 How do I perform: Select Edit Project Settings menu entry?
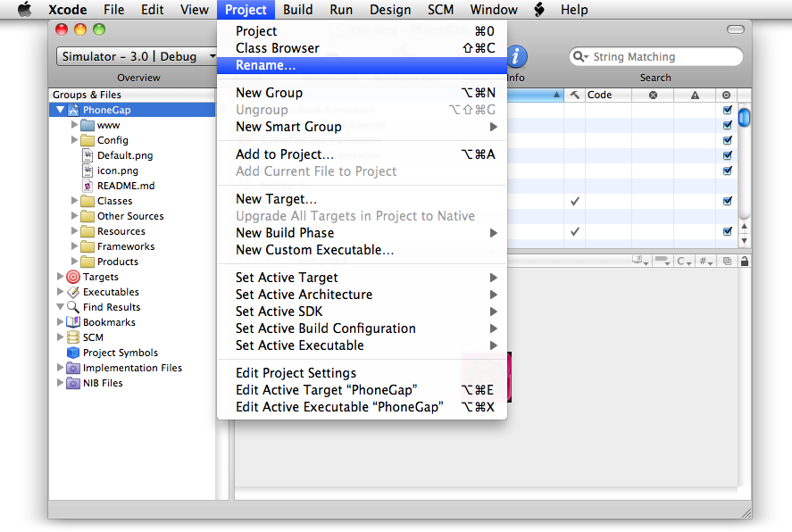tap(296, 373)
